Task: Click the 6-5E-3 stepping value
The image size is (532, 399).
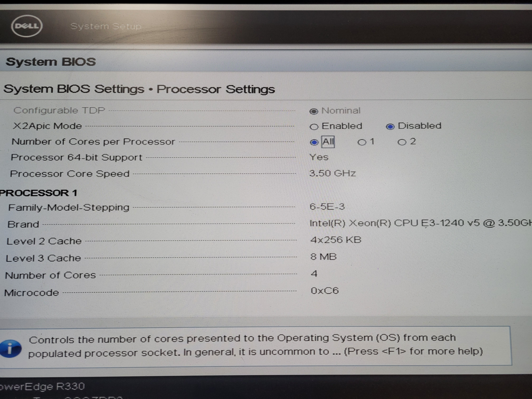Action: coord(327,207)
